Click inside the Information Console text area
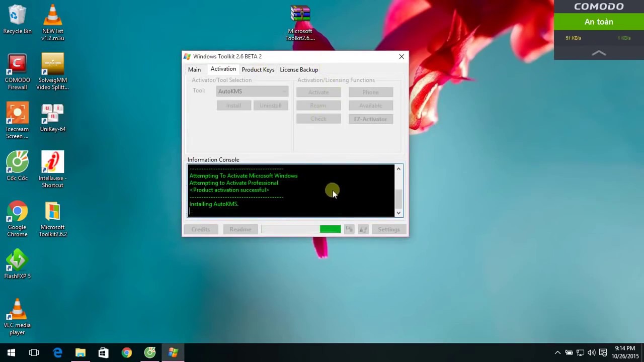The width and height of the screenshot is (644, 362). click(291, 191)
